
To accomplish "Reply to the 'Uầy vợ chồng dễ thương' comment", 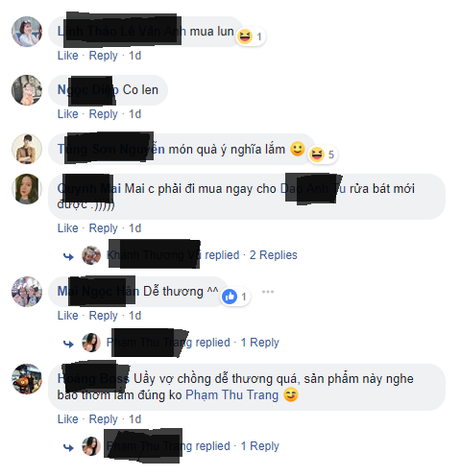I will tap(104, 419).
